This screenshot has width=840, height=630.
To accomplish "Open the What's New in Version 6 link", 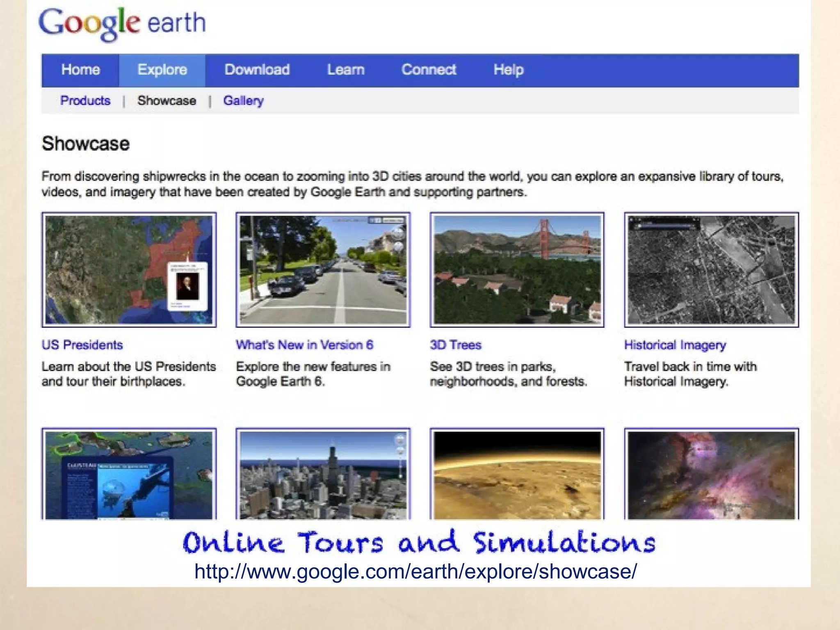I will point(304,345).
